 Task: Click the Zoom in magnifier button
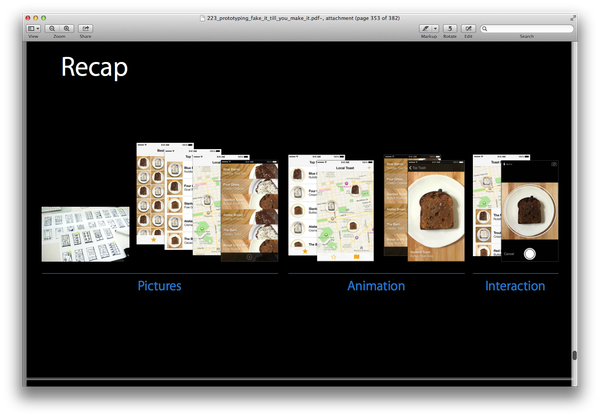point(66,28)
